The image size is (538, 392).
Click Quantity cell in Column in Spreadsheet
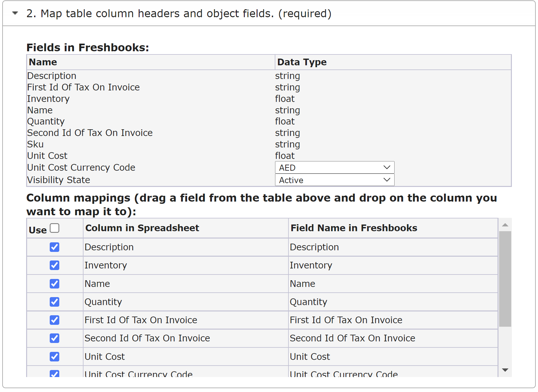(186, 302)
